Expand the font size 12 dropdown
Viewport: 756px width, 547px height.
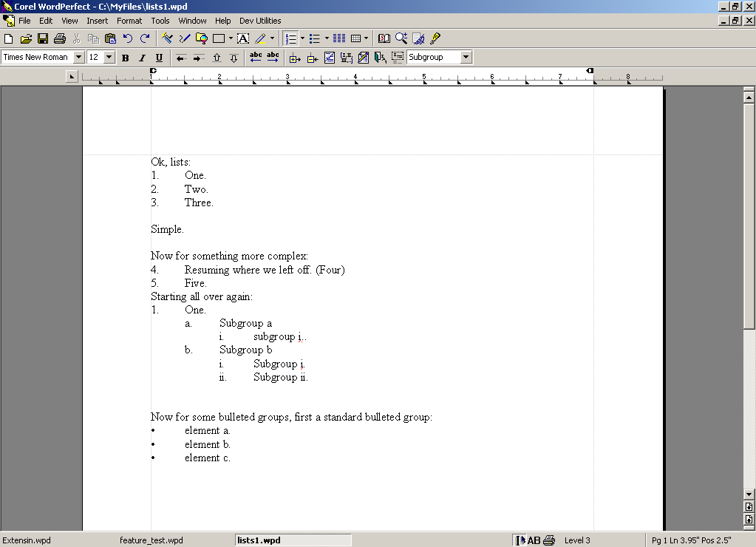(109, 57)
